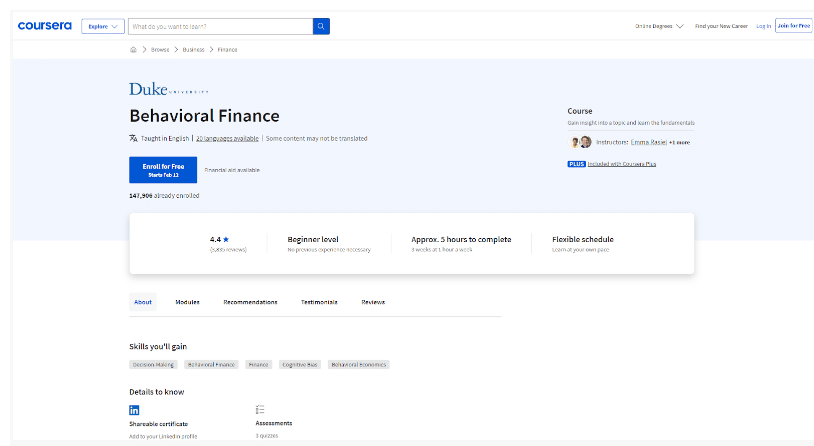Click the LinkedIn icon under Details

click(x=134, y=410)
